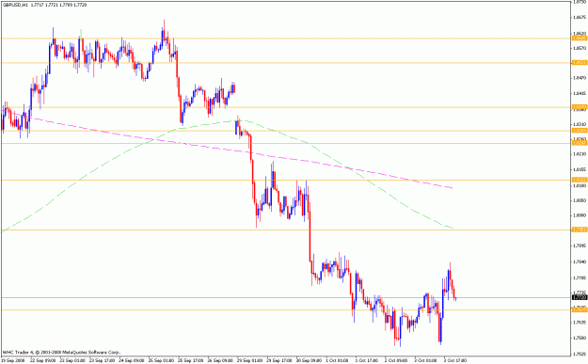The image size is (588, 364).
Task: Click the black current price tag 1.7720
Action: pyautogui.click(x=579, y=297)
